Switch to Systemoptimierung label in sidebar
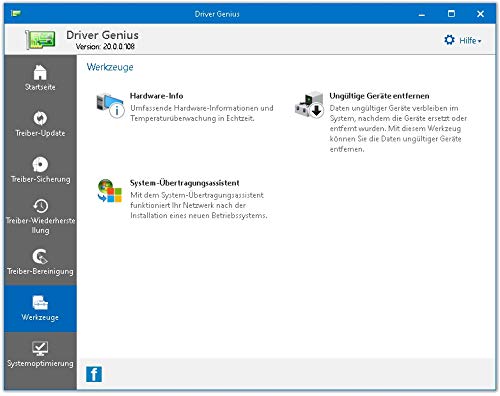This screenshot has width=500, height=396. click(40, 363)
